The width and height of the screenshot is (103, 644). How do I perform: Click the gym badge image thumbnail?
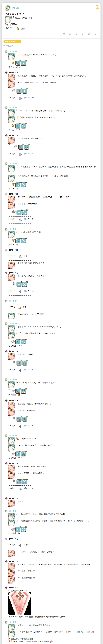[20, 603]
